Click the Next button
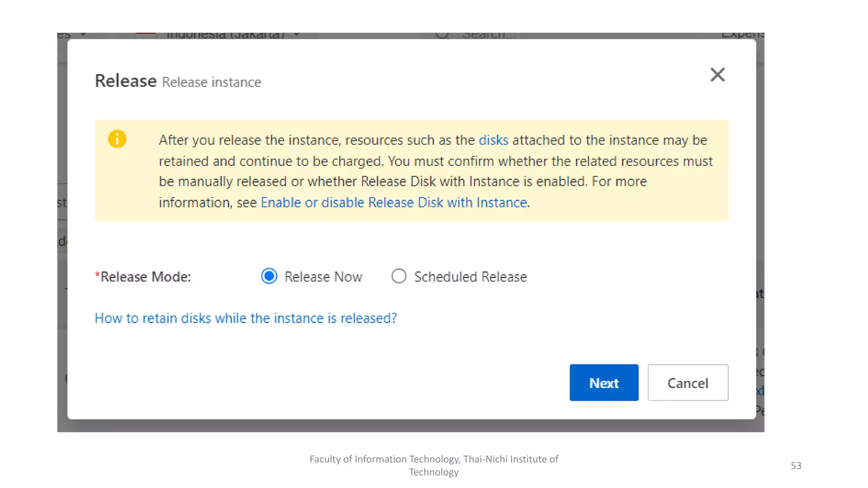868x488 pixels. 604,383
